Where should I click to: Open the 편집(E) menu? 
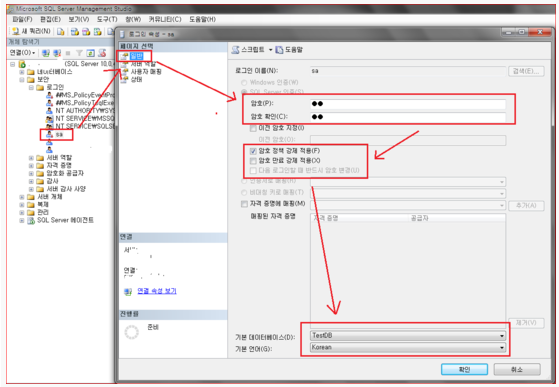coord(50,20)
